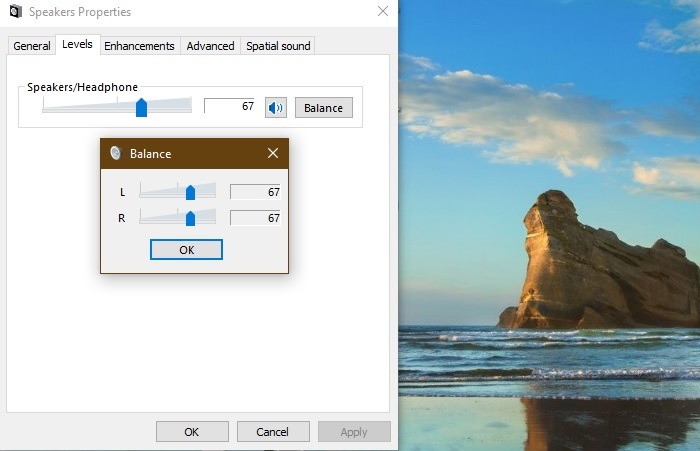Go to the Advanced tab
Screen dimensions: 700x451
click(x=210, y=46)
